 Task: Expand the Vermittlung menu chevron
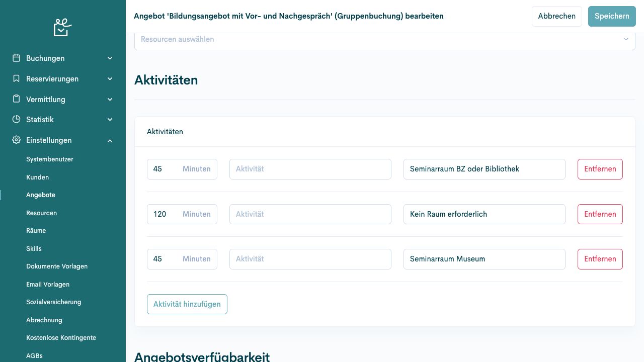pos(110,100)
